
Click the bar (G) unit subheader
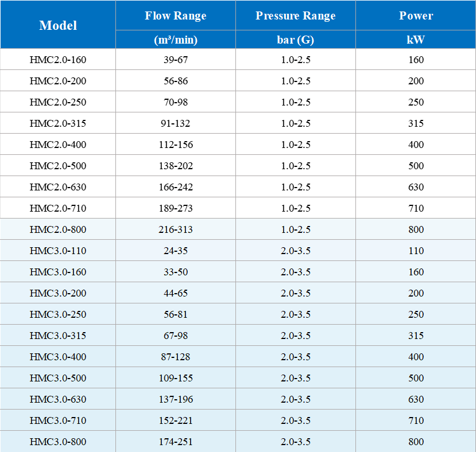296,40
